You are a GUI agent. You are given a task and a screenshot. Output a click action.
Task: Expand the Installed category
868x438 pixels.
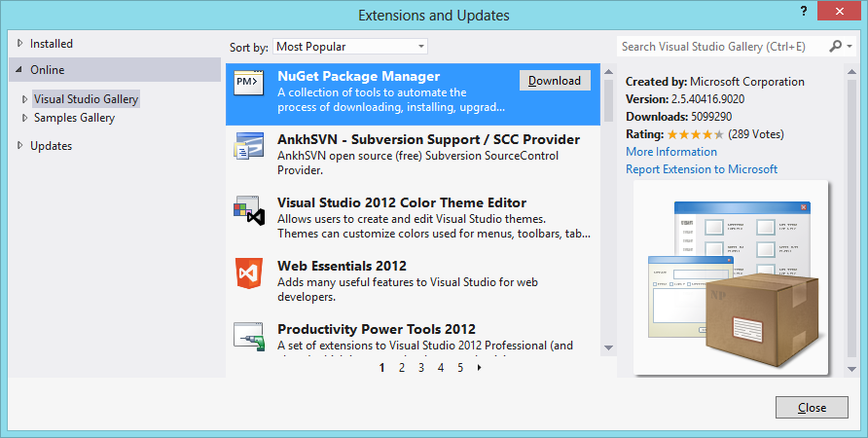pos(20,44)
